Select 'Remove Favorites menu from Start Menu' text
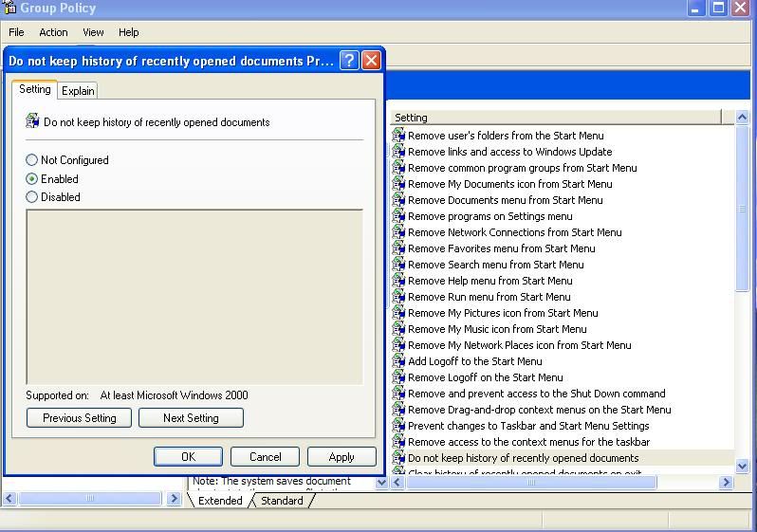 click(x=502, y=248)
